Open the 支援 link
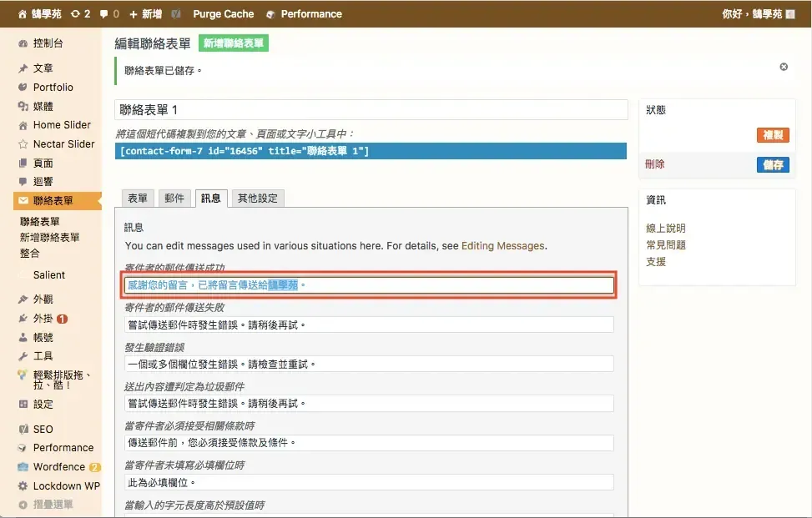812x518 pixels. point(656,262)
